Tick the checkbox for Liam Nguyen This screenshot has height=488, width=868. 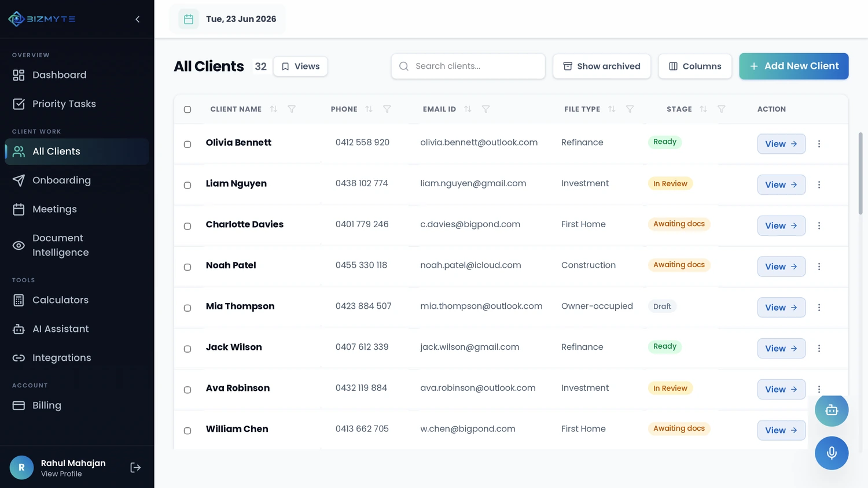[x=187, y=185]
